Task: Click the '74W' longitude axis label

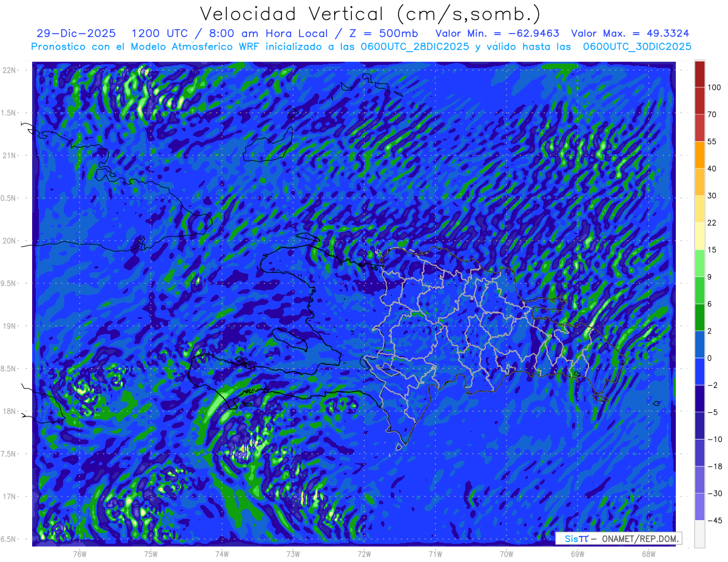Action: coord(221,554)
